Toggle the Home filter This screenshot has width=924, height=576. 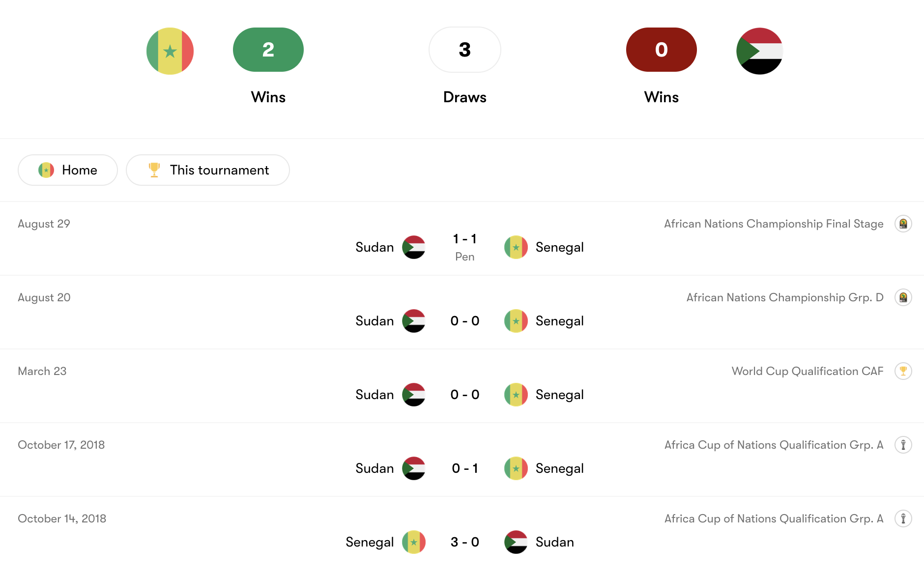pos(68,170)
